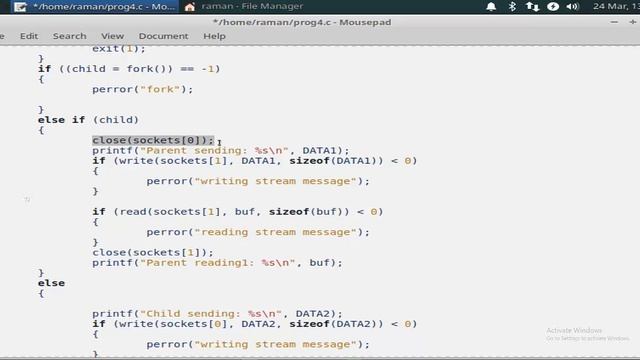Click the Mousepad app icon in taskbar
This screenshot has width=640, height=360.
coord(20,7)
